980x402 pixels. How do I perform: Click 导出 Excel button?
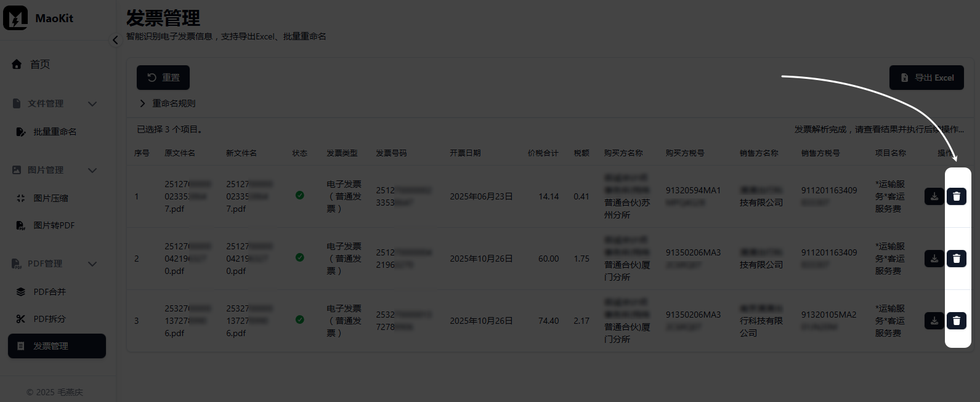click(x=926, y=78)
